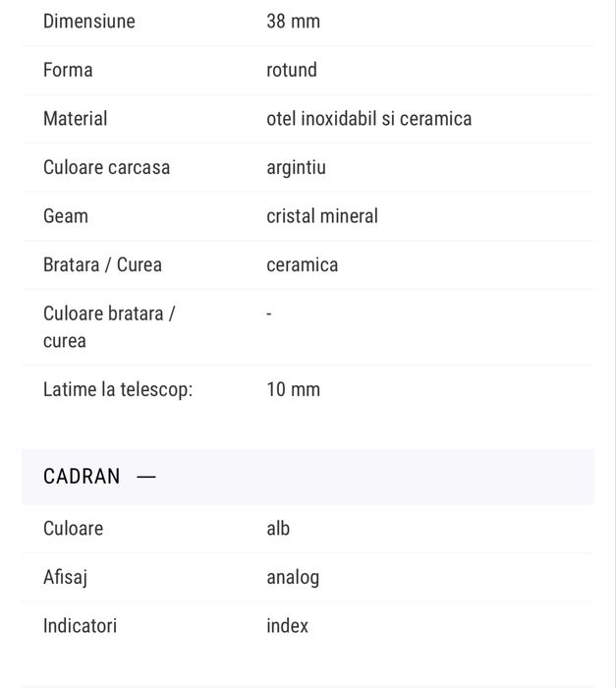Select the Forma row label

68,70
